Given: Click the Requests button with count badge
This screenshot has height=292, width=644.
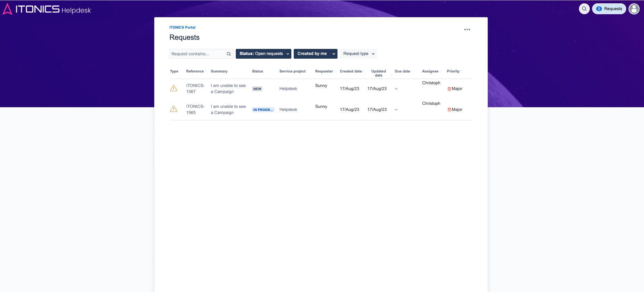Looking at the screenshot, I should pos(609,9).
